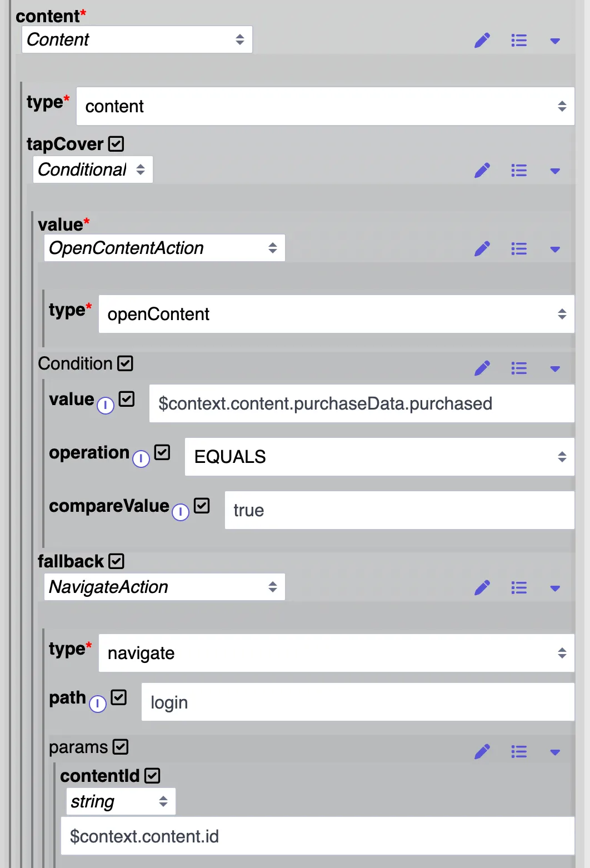590x868 pixels.
Task: Collapse the content section using its caret arrow
Action: (x=555, y=41)
